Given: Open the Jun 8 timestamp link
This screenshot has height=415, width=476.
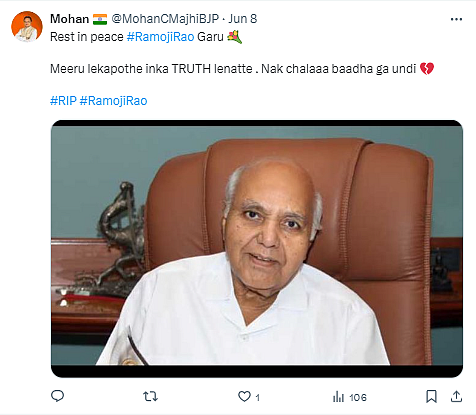Looking at the screenshot, I should (242, 19).
